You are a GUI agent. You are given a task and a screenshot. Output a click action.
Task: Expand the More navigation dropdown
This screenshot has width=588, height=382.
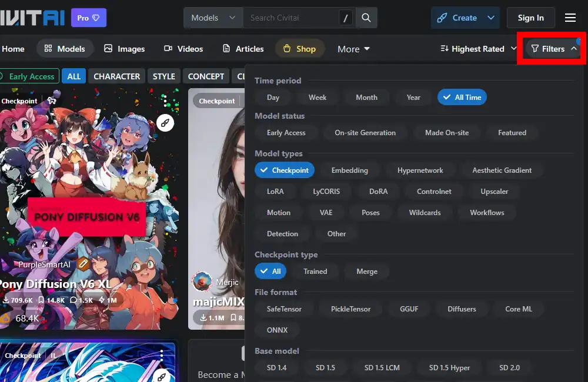point(353,49)
